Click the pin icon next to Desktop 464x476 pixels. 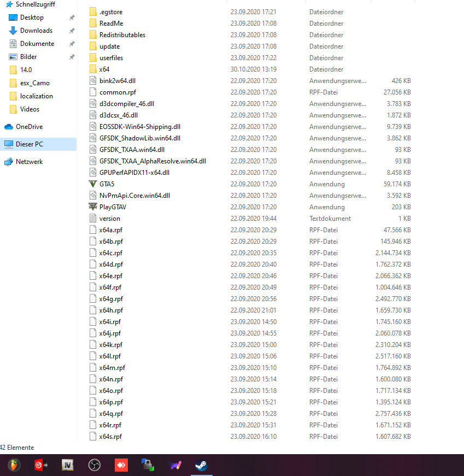coord(72,17)
